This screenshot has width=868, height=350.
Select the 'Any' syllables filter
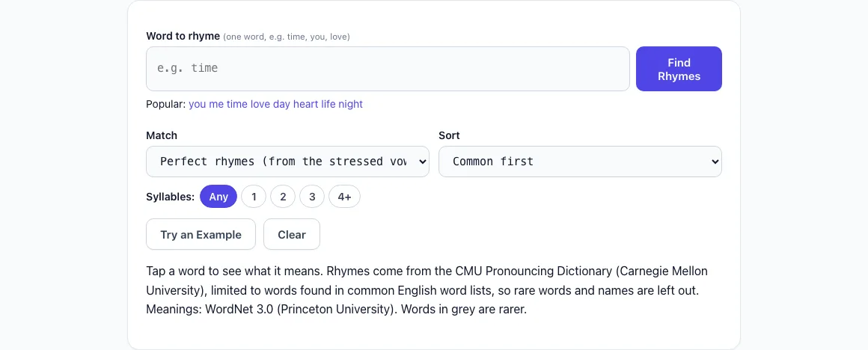pos(218,197)
